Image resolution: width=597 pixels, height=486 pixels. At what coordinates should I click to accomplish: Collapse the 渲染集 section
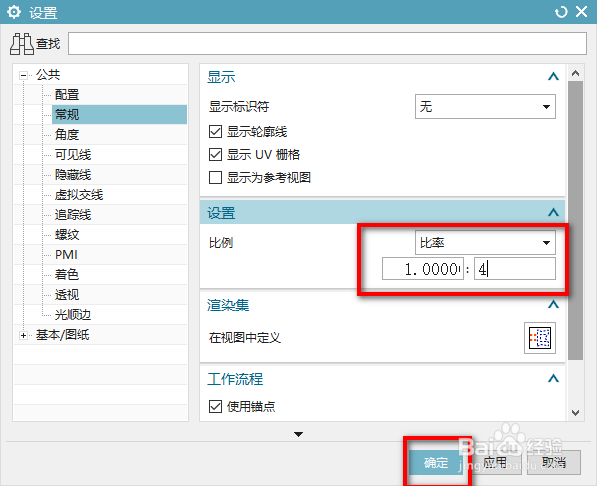click(553, 305)
